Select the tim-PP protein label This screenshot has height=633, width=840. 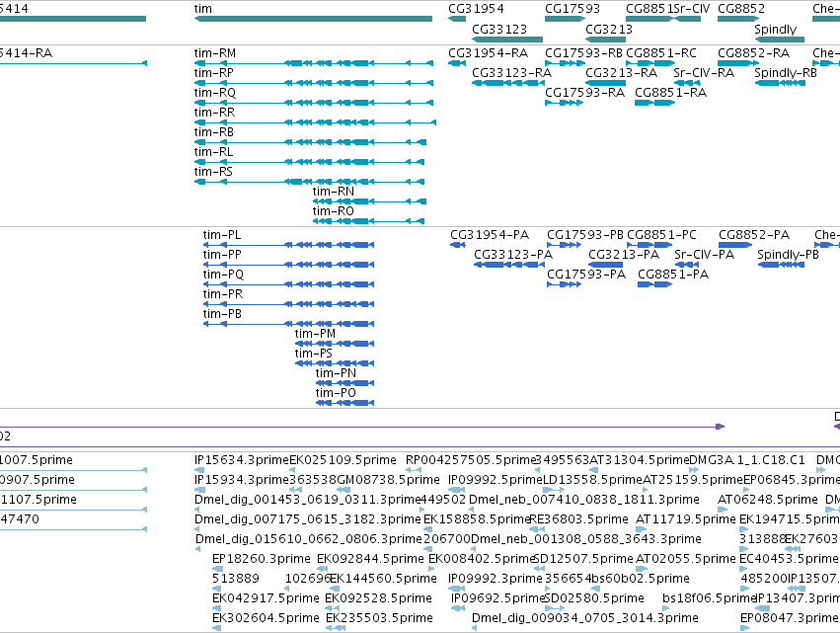point(222,255)
